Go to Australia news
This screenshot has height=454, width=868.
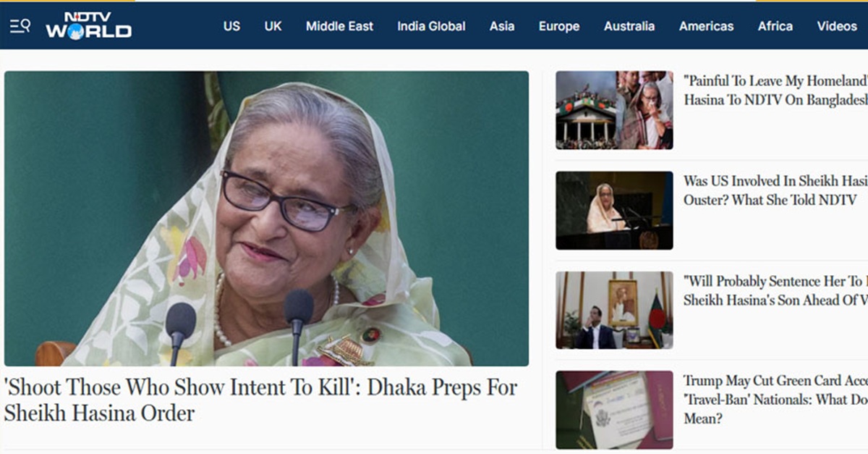pos(629,26)
